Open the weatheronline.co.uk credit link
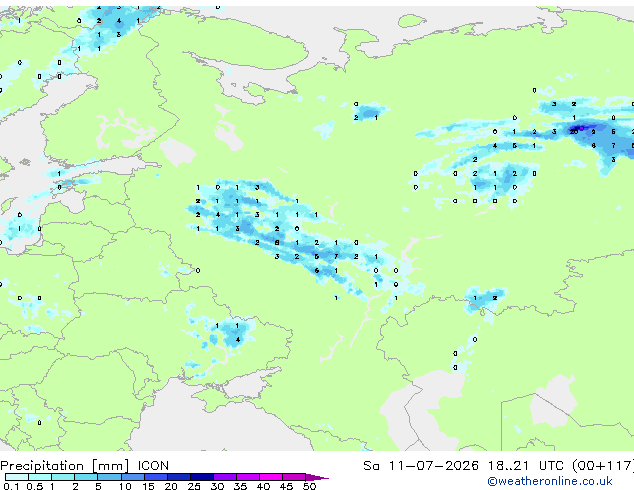 (550, 481)
